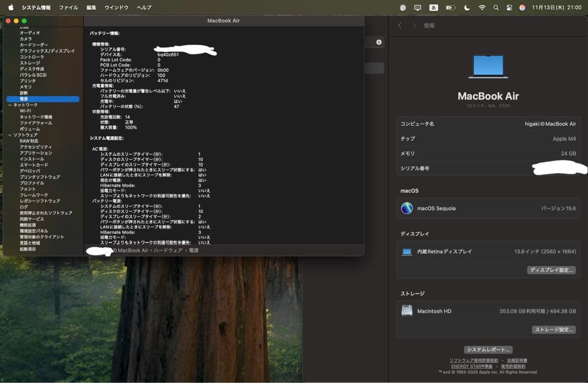
Task: Select Wi-Fi in the sidebar
Action: 25,111
